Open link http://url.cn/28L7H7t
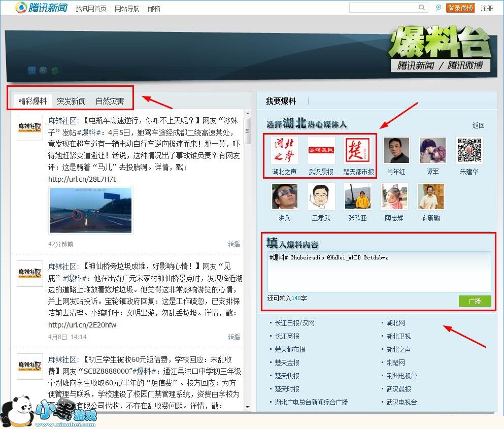This screenshot has width=504, height=429. pos(82,179)
